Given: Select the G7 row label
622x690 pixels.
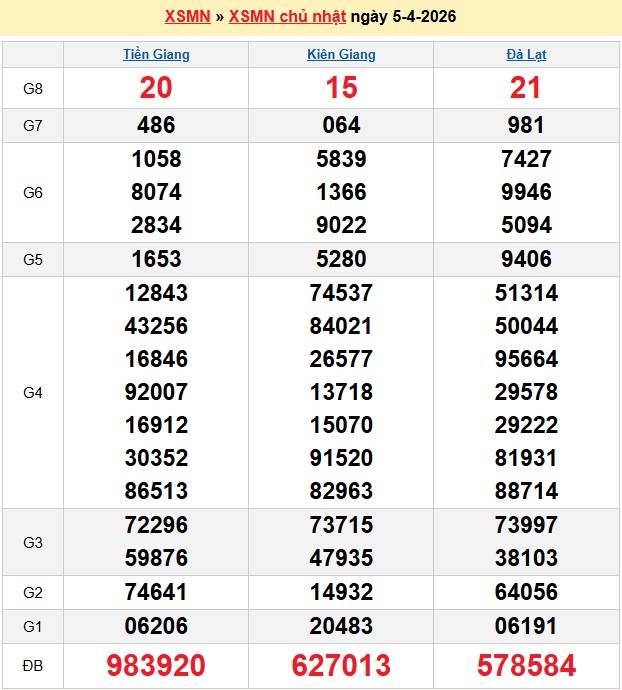Looking at the screenshot, I should pyautogui.click(x=33, y=125).
